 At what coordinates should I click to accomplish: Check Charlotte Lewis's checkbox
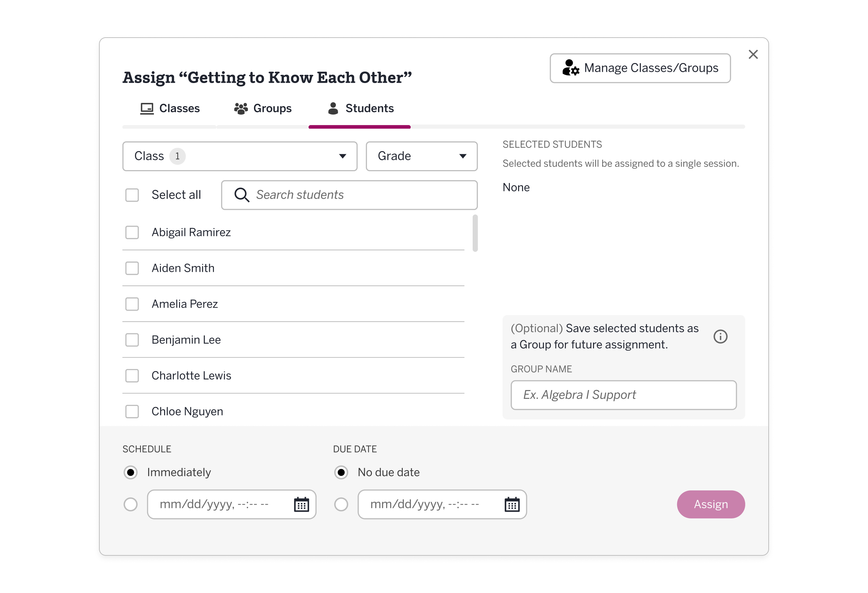132,376
